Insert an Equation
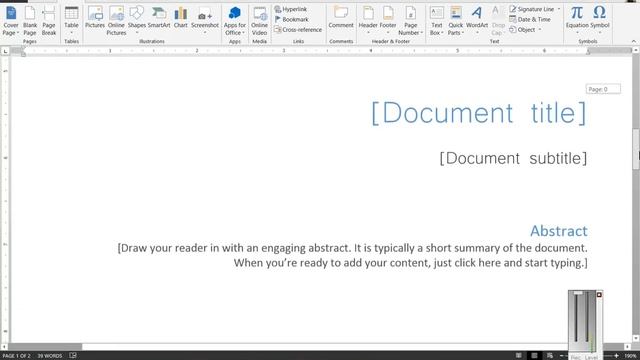Image resolution: width=640 pixels, height=360 pixels. [x=577, y=21]
